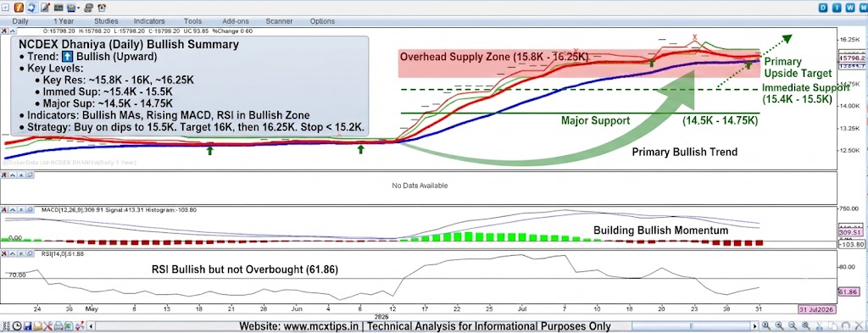The image size is (868, 333).
Task: Click the printer icon in bottom toolbar
Action: (x=58, y=326)
